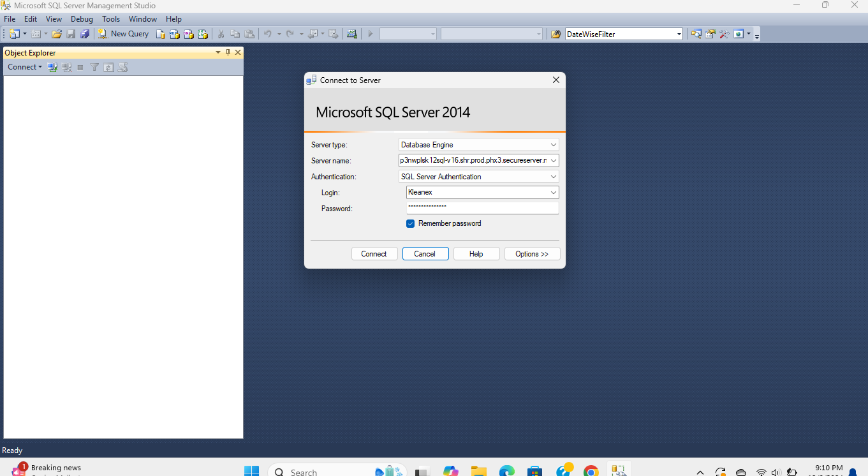Image resolution: width=868 pixels, height=476 pixels.
Task: Click Object Explorer connect server icon
Action: click(53, 67)
